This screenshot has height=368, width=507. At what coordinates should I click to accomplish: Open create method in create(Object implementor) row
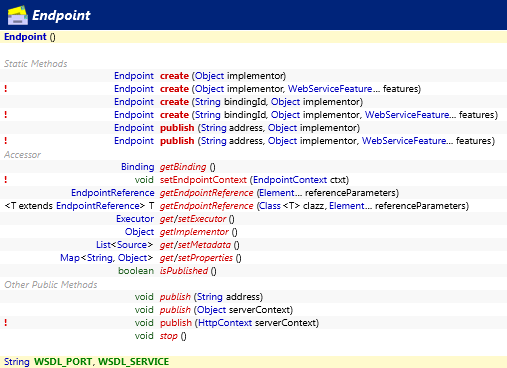click(x=174, y=76)
